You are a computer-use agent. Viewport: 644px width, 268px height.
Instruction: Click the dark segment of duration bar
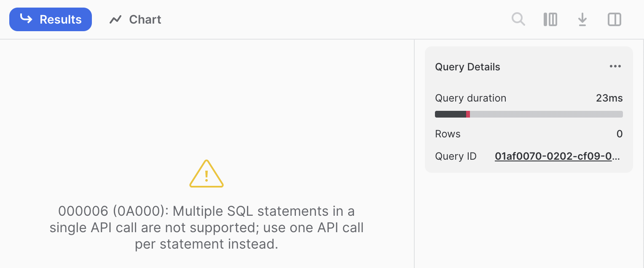click(x=451, y=114)
